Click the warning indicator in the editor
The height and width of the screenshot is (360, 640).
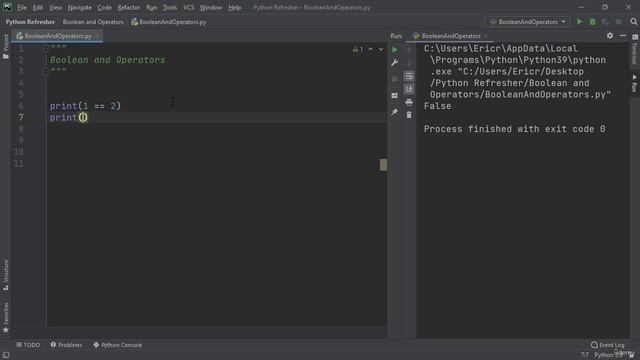point(358,49)
